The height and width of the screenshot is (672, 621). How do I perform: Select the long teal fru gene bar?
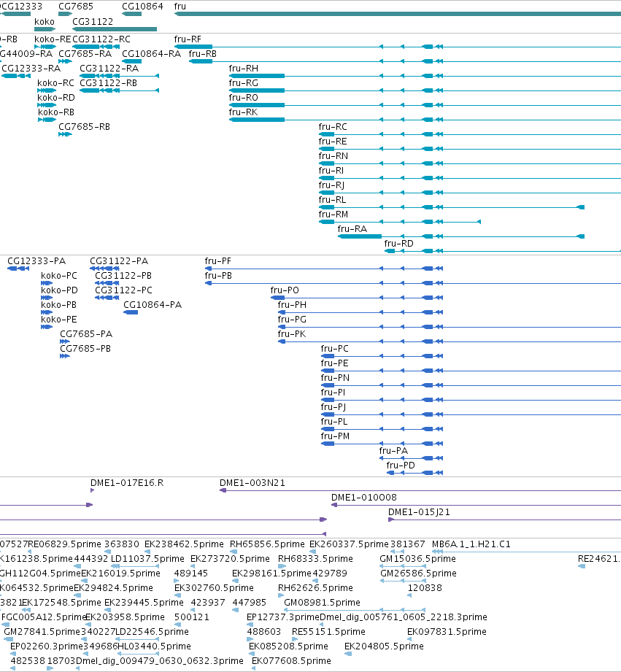tap(397, 14)
